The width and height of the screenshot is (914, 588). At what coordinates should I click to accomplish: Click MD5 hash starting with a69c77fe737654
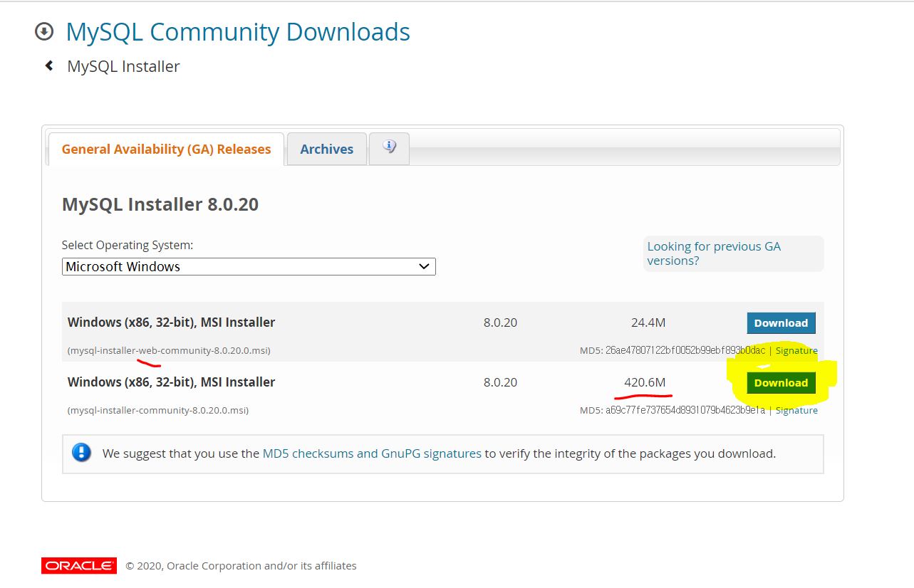click(x=685, y=410)
